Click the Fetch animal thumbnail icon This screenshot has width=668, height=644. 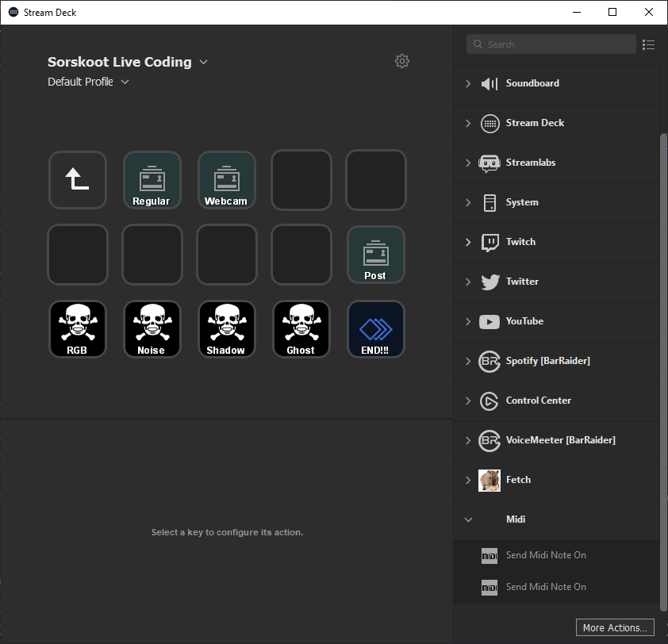coord(489,481)
